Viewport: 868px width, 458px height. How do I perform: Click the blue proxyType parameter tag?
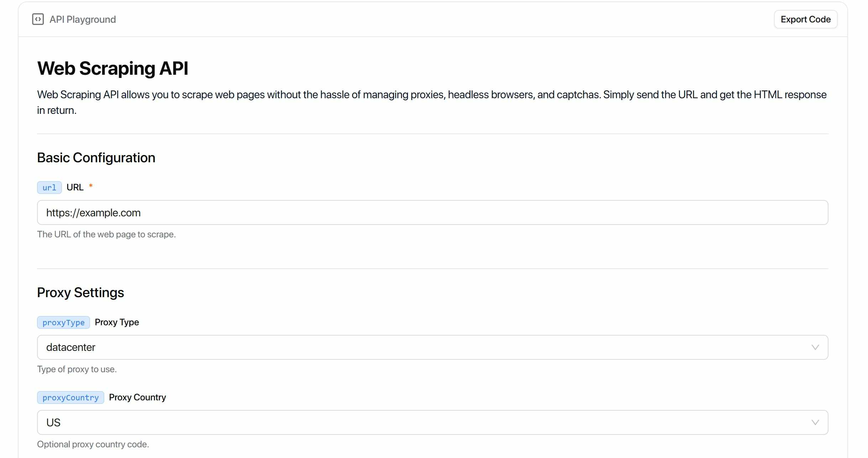[63, 322]
